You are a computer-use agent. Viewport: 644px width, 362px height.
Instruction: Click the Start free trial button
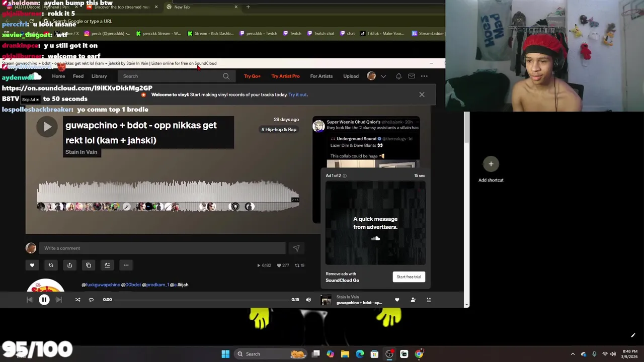409,277
